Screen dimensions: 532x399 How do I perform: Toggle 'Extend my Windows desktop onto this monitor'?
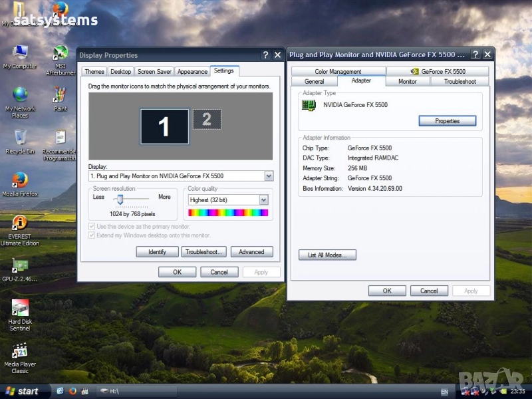coord(92,235)
